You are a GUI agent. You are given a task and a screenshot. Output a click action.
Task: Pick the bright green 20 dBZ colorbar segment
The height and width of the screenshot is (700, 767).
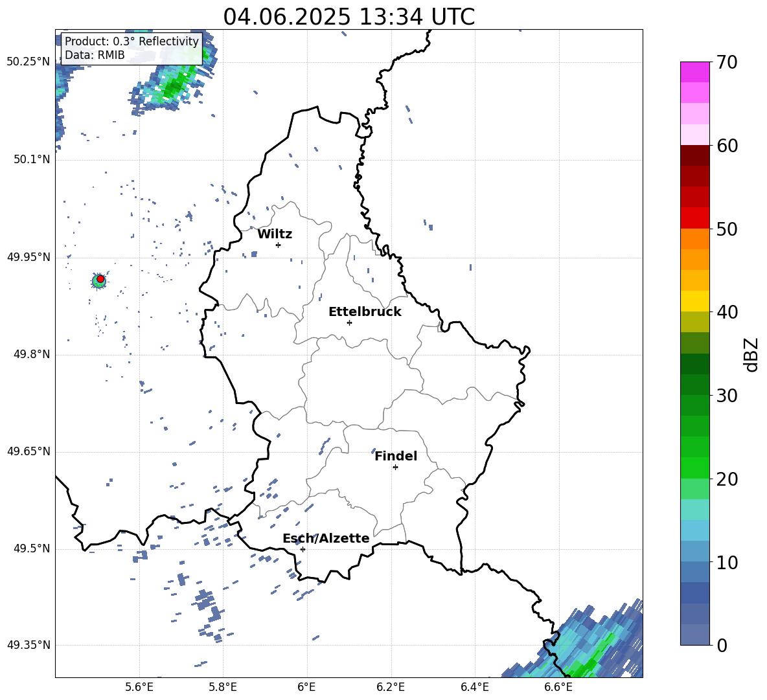tap(694, 468)
